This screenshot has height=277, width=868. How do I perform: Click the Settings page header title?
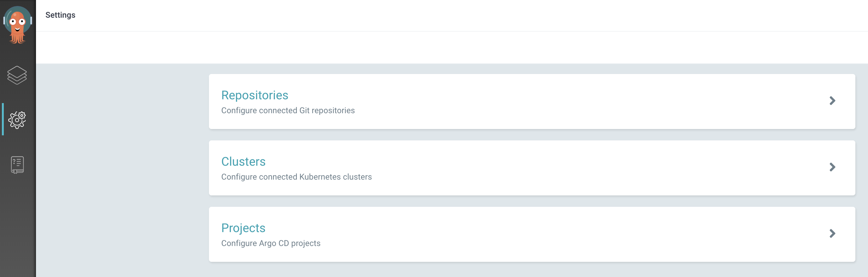pos(60,15)
